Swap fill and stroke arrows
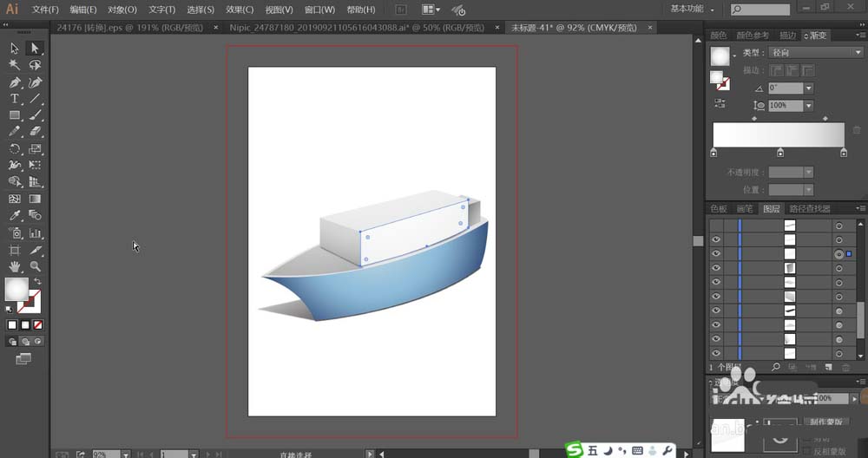The height and width of the screenshot is (458, 868). (x=37, y=282)
